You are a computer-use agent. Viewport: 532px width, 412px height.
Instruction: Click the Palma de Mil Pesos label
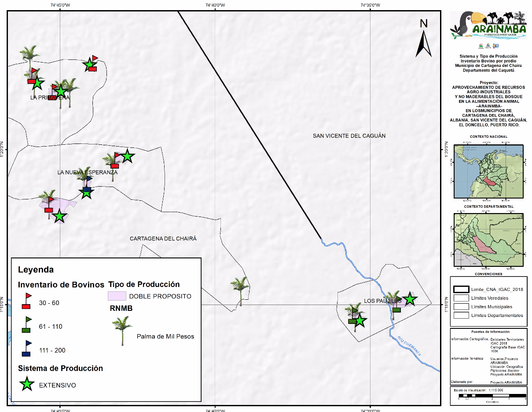(165, 337)
